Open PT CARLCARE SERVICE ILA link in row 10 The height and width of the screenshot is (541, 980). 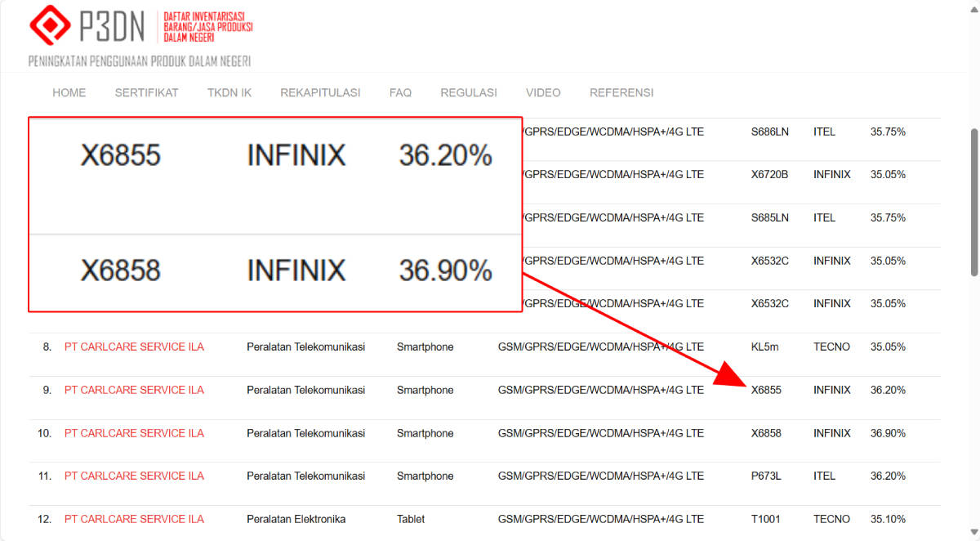click(x=134, y=433)
